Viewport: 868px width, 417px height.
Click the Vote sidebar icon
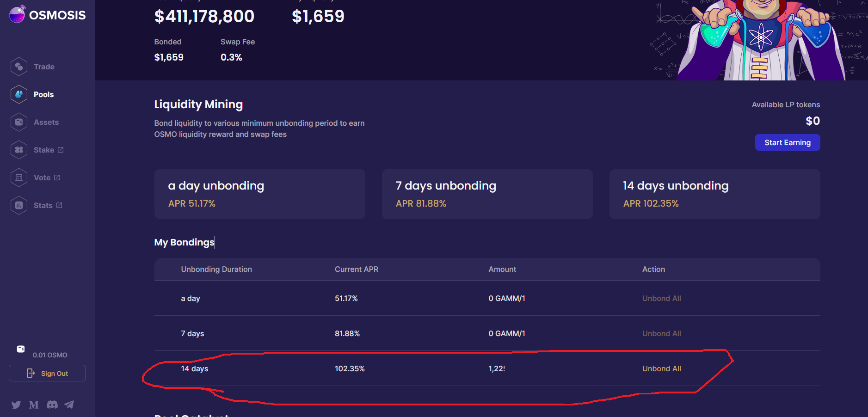(x=19, y=178)
